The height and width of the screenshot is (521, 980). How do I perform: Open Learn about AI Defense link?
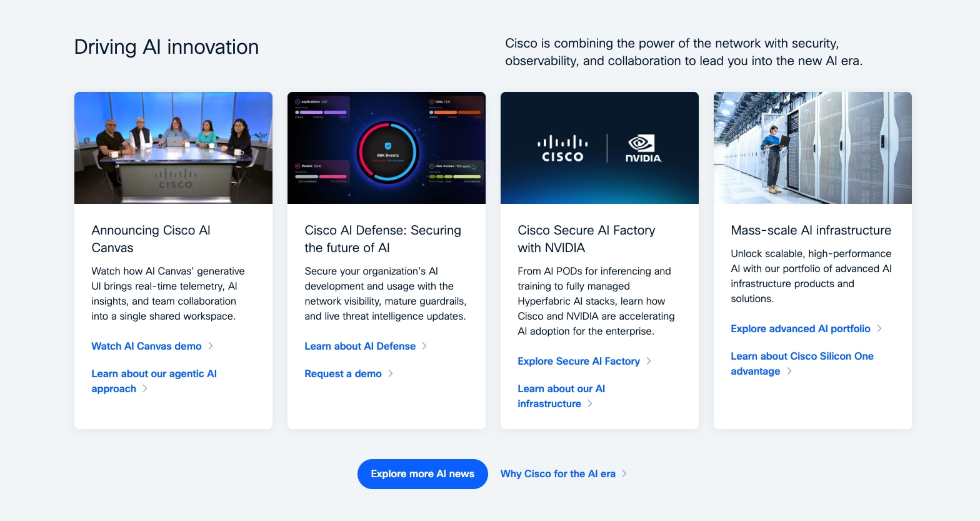click(x=360, y=346)
